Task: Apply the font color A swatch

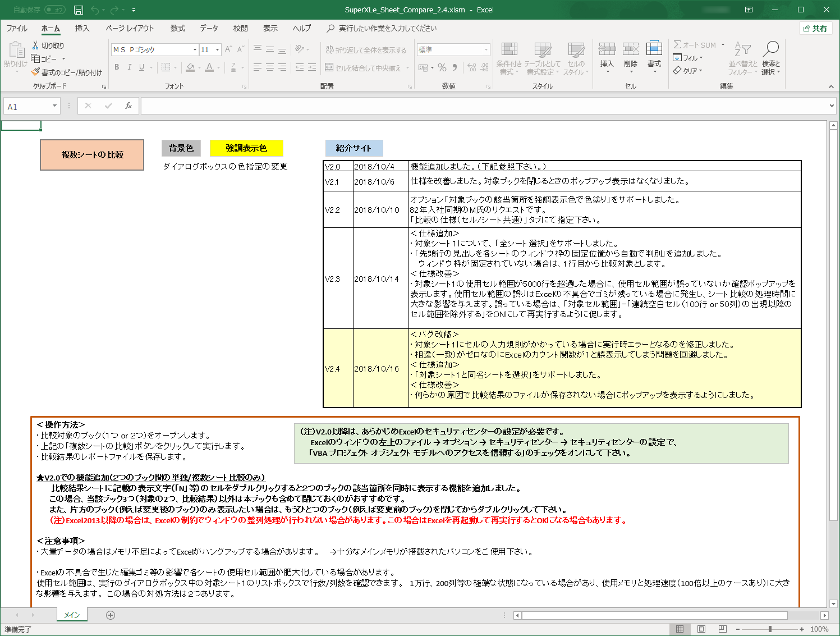Action: click(x=209, y=67)
